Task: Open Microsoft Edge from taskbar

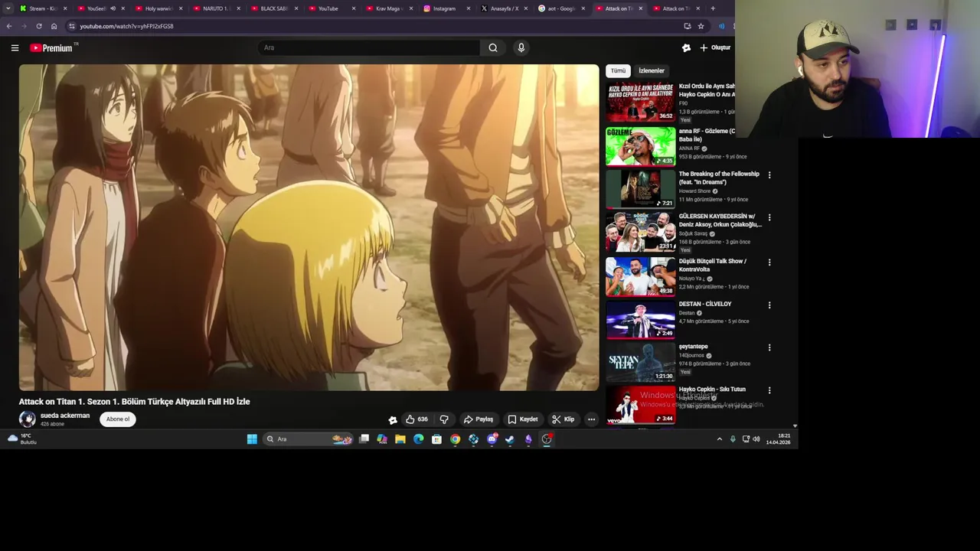Action: click(x=418, y=439)
